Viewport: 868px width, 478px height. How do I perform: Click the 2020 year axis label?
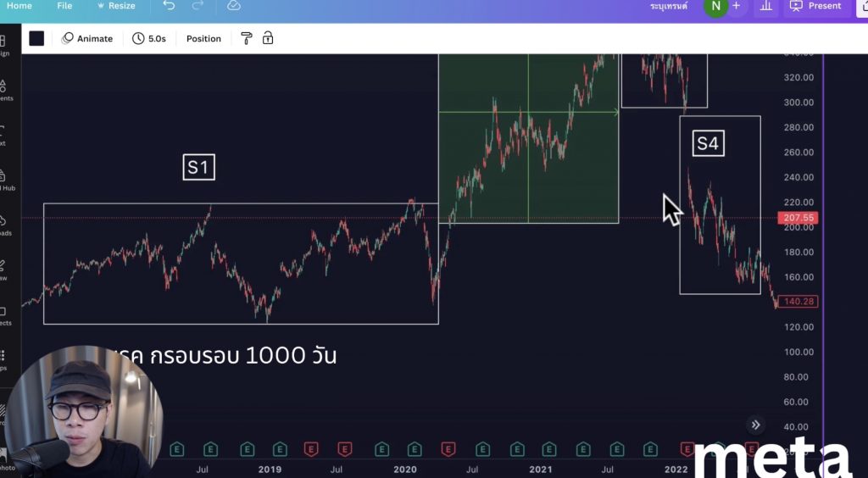405,470
